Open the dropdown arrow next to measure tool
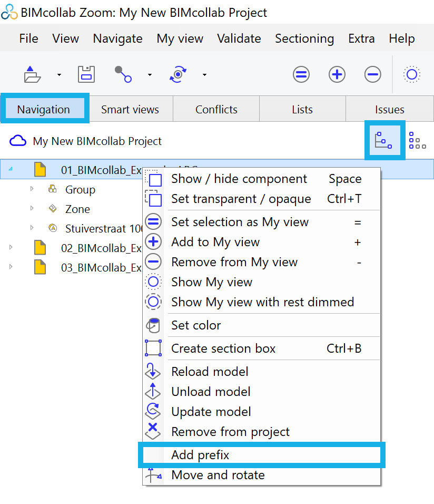The width and height of the screenshot is (434, 504). [x=150, y=75]
